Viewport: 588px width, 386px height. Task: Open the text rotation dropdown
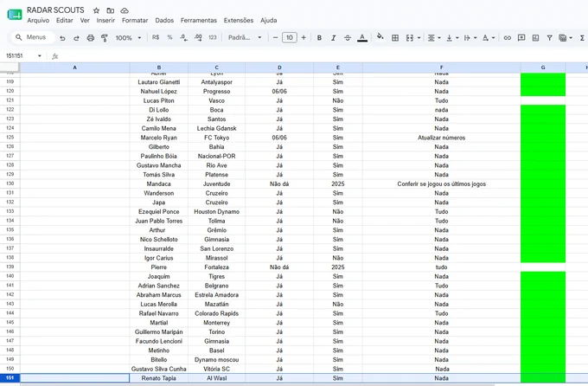[x=489, y=38]
